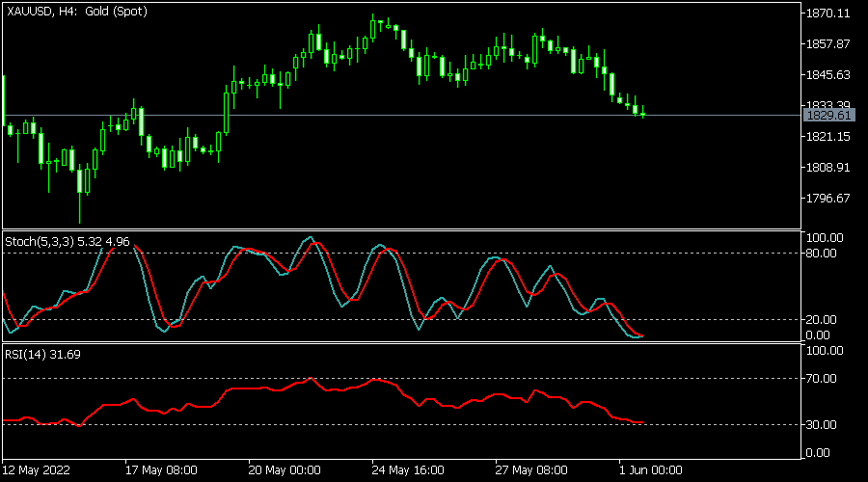This screenshot has width=868, height=482.
Task: Click the RSI line's end point near 30
Action: pyautogui.click(x=641, y=422)
